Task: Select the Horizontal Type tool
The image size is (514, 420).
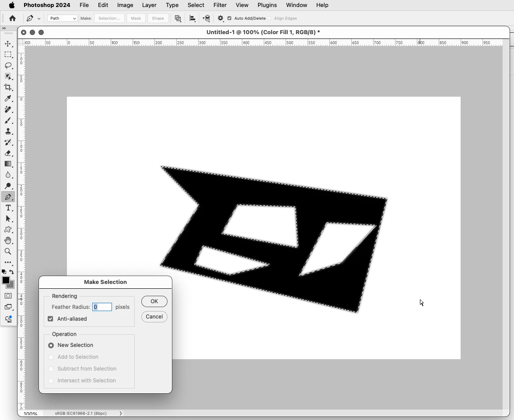Action: click(x=8, y=208)
